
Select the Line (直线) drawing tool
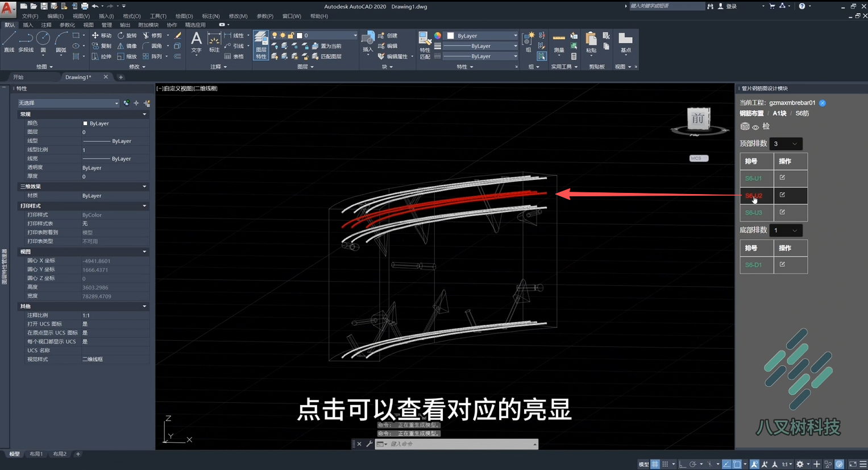(9, 42)
